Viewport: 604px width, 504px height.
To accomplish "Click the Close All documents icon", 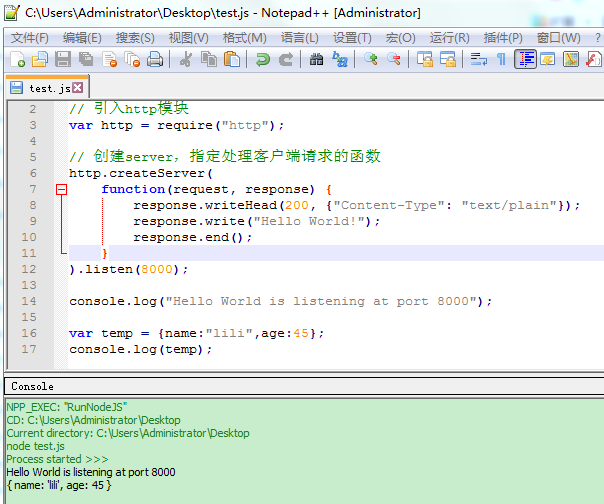I will [x=132, y=59].
